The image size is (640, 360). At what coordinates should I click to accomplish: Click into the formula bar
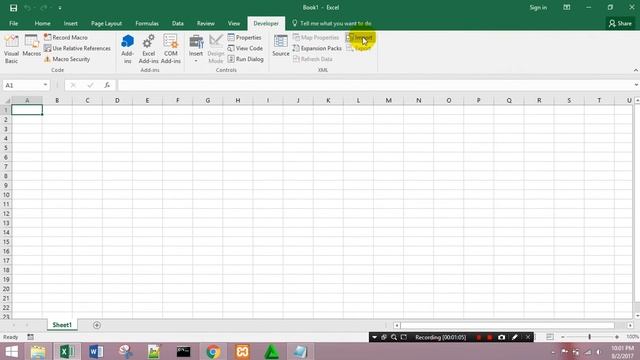(375, 85)
